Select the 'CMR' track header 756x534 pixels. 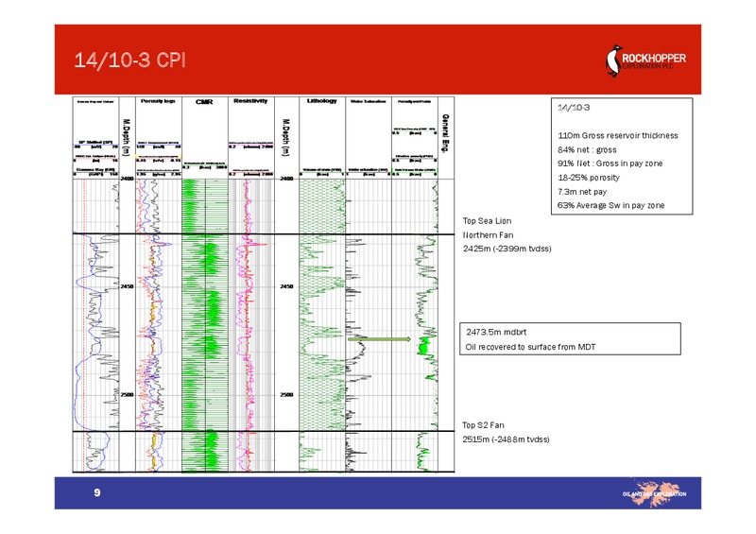point(204,102)
